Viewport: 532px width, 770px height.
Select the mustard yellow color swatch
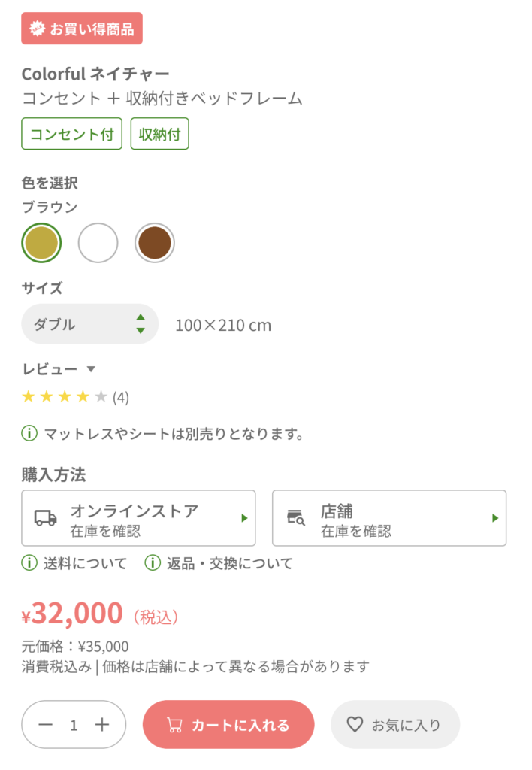(41, 243)
